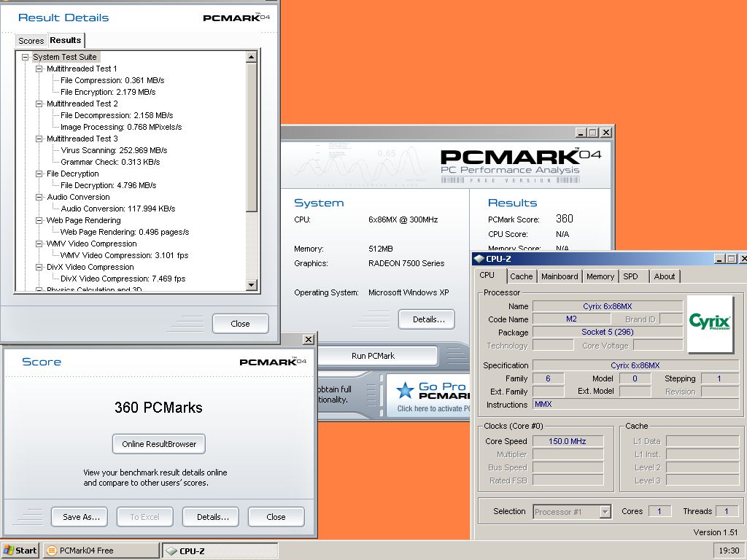This screenshot has height=560, width=747.
Task: Click the Socket 5 (296) Package field
Action: 608,332
